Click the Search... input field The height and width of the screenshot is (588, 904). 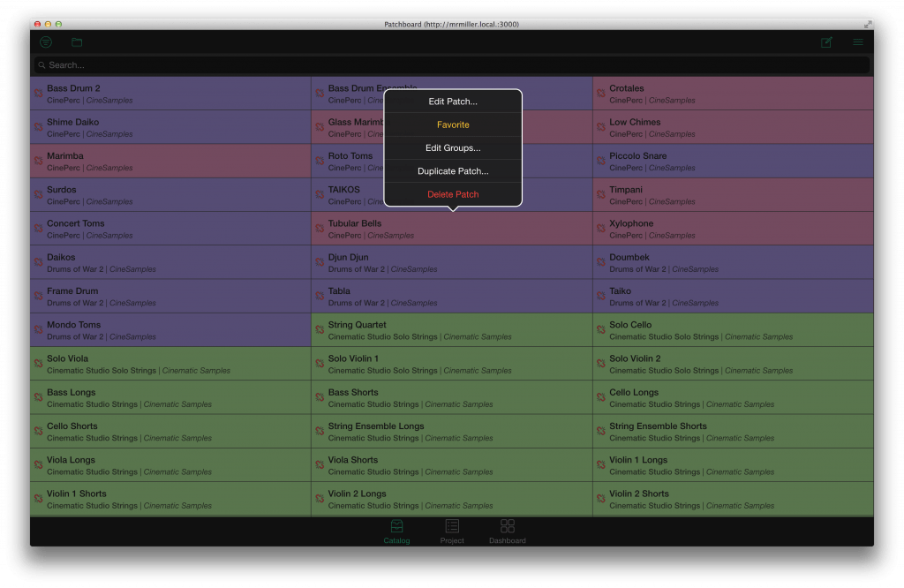452,65
